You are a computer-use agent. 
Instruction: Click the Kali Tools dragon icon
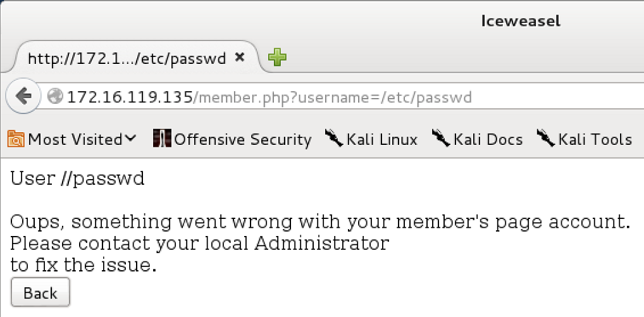coord(546,137)
